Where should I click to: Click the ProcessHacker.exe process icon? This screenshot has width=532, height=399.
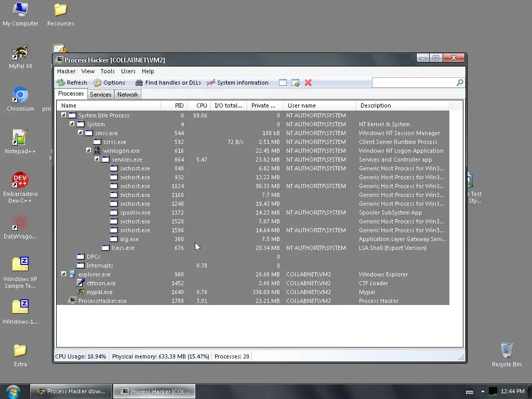coord(72,300)
